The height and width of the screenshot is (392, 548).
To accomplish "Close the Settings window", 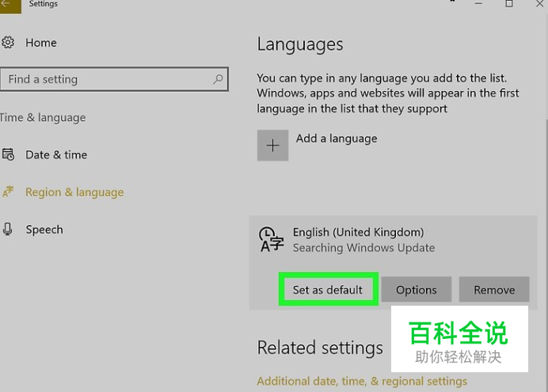I will [x=539, y=3].
